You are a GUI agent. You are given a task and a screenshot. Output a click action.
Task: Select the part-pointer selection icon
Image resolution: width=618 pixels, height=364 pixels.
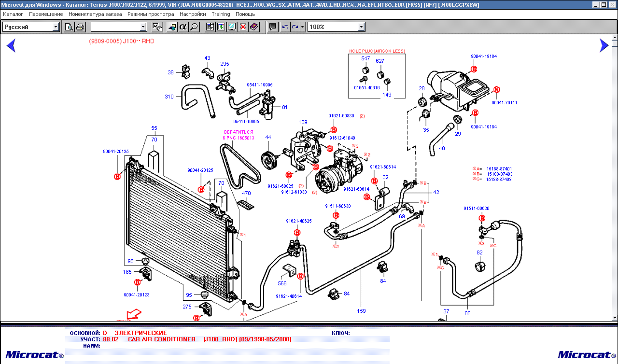coord(157,27)
